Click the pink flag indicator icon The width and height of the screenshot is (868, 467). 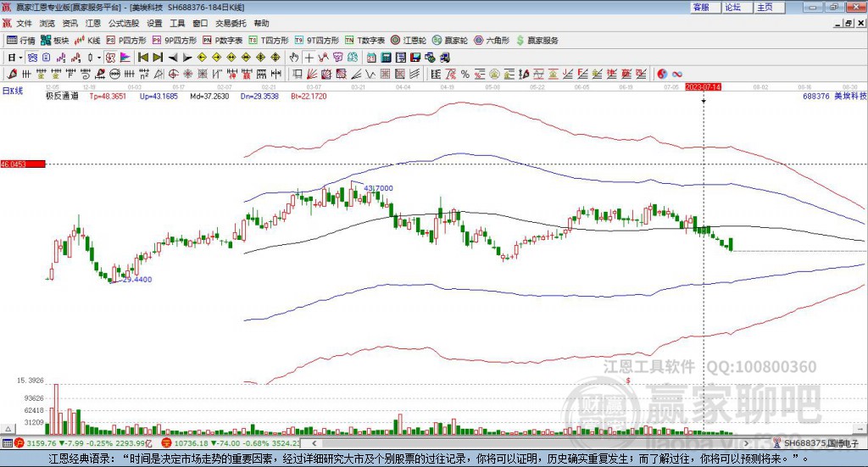click(x=125, y=58)
